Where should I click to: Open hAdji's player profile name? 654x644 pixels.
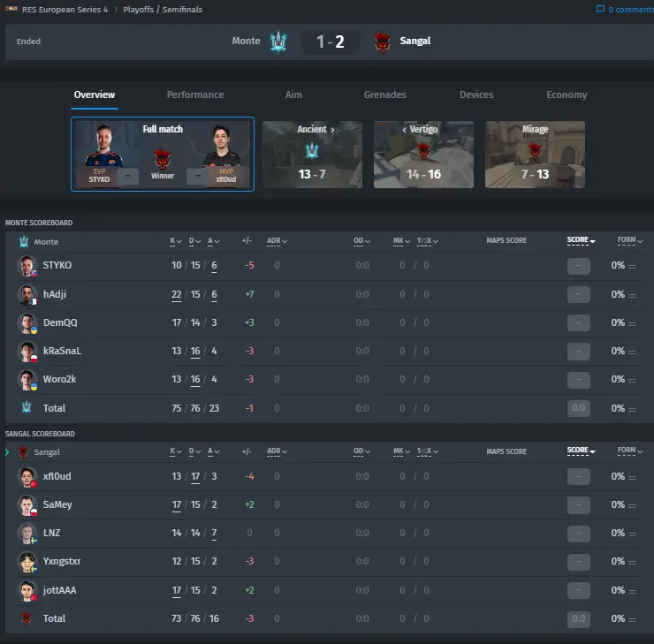(55, 294)
